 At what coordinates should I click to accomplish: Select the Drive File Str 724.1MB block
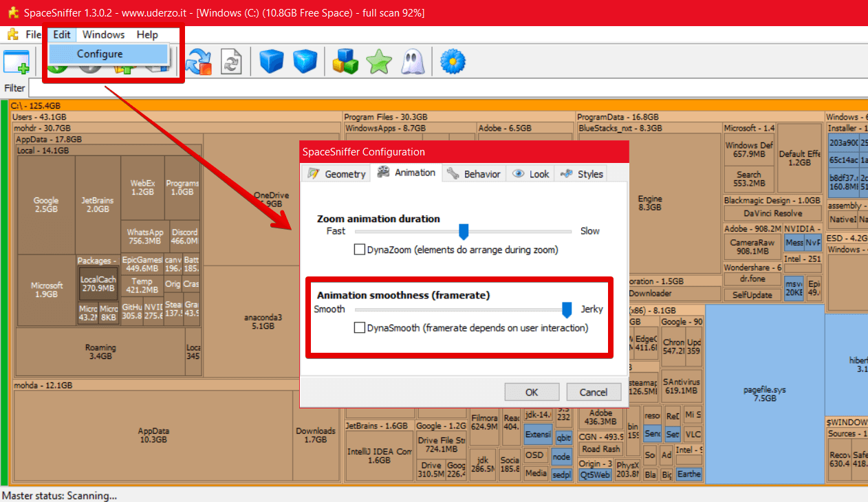pyautogui.click(x=442, y=445)
